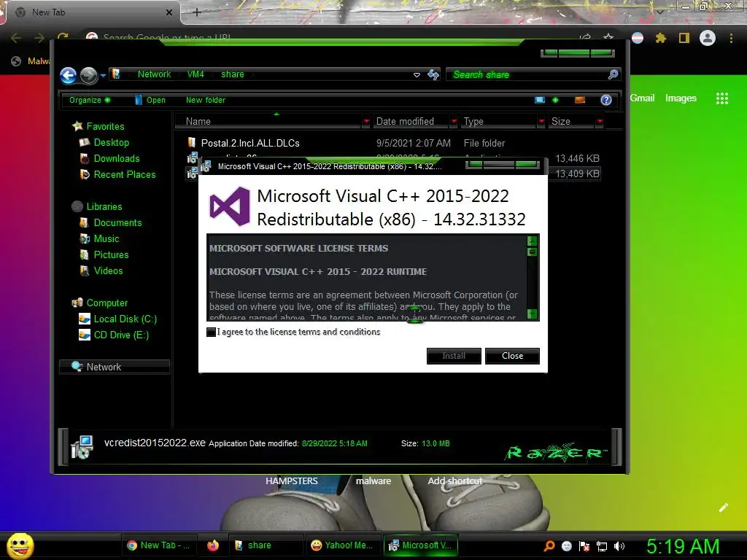Click the Close button in installer
The width and height of the screenshot is (747, 560).
tap(512, 356)
